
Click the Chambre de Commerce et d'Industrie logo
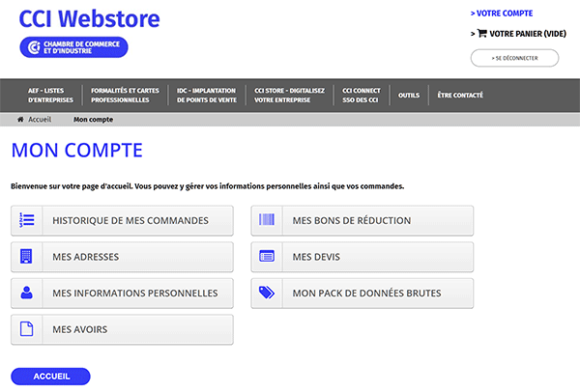click(73, 47)
